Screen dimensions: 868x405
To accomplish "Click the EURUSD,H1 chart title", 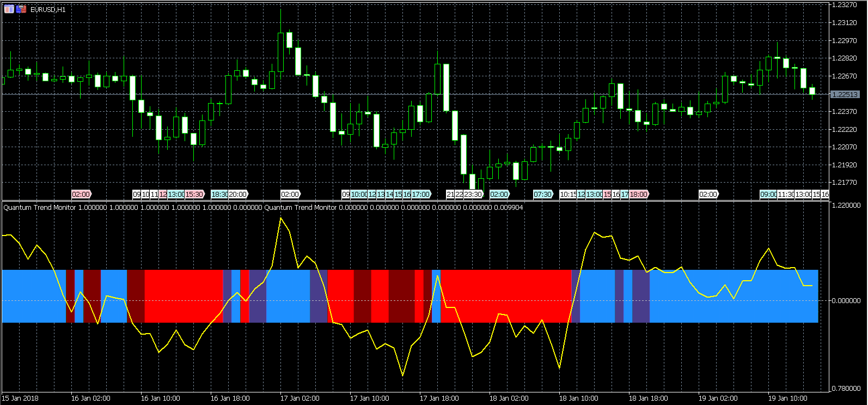I will point(48,10).
